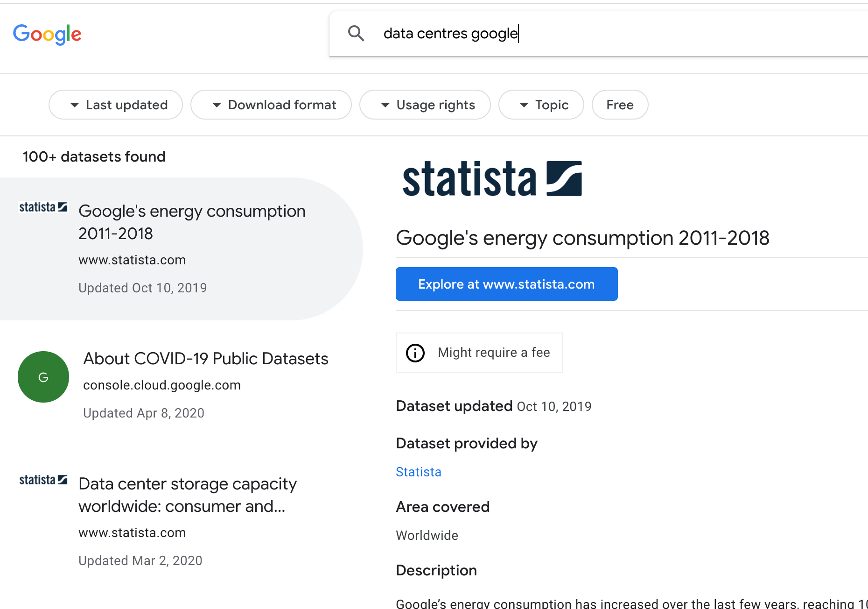The image size is (868, 609).
Task: Open the Download format filter dropdown
Action: pyautogui.click(x=271, y=105)
